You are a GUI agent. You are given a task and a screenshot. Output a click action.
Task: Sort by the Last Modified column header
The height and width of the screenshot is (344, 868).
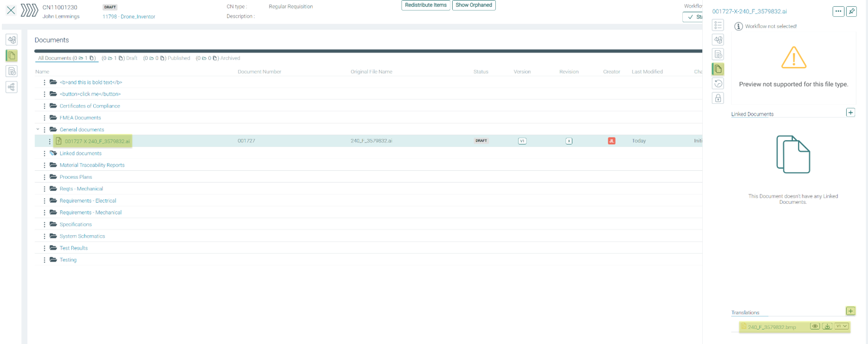click(x=647, y=72)
